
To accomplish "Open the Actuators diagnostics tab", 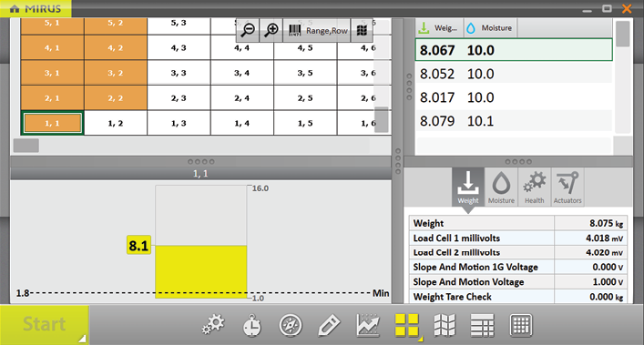I will point(567,187).
